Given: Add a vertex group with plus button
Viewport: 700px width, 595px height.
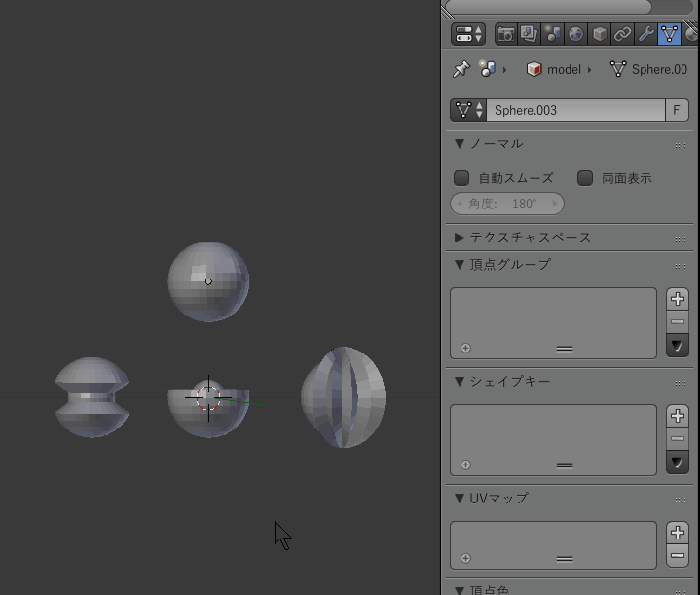Looking at the screenshot, I should tap(678, 299).
